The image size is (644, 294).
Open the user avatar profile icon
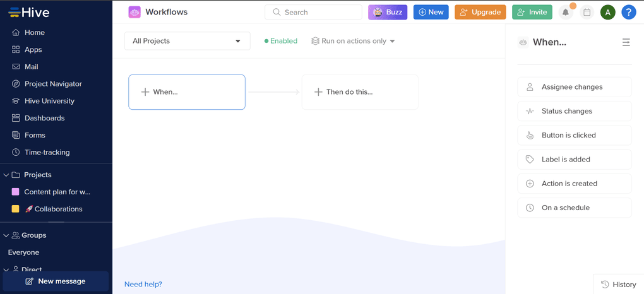607,12
